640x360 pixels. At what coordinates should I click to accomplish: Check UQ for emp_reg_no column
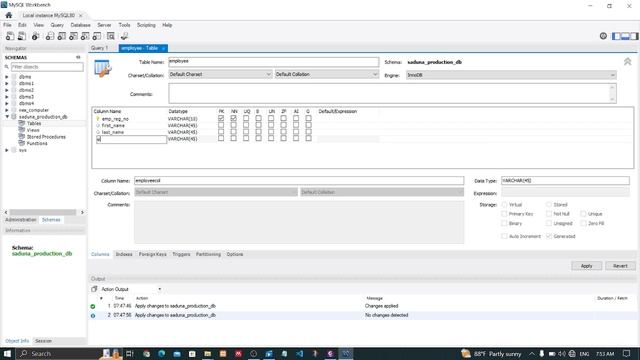pos(246,118)
